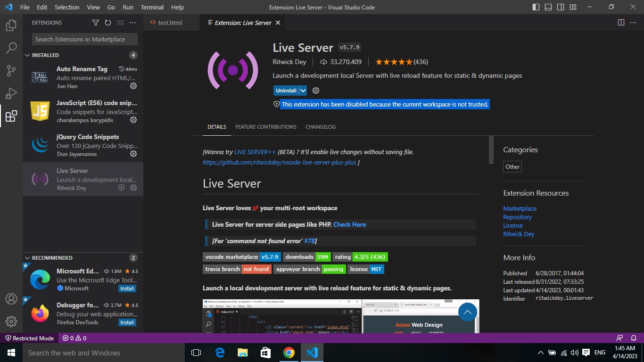This screenshot has height=362, width=644.
Task: Click the details page vertical scrollbar
Action: (491, 150)
